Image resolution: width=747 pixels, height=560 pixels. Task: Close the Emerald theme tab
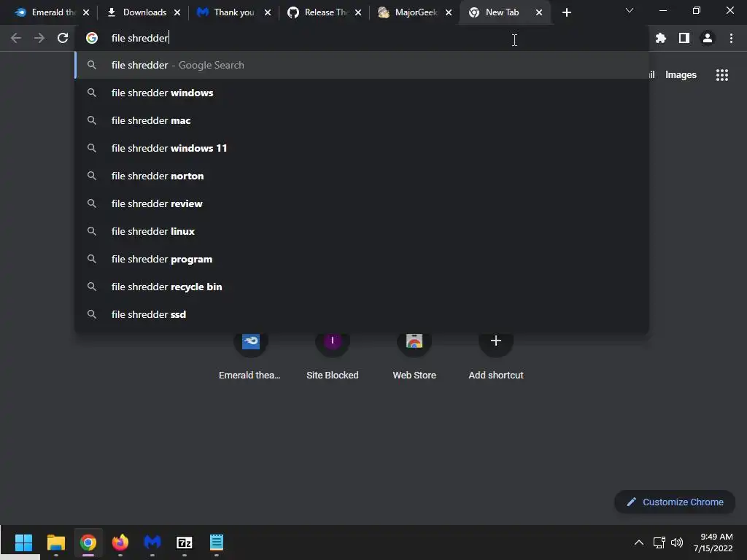click(x=86, y=12)
